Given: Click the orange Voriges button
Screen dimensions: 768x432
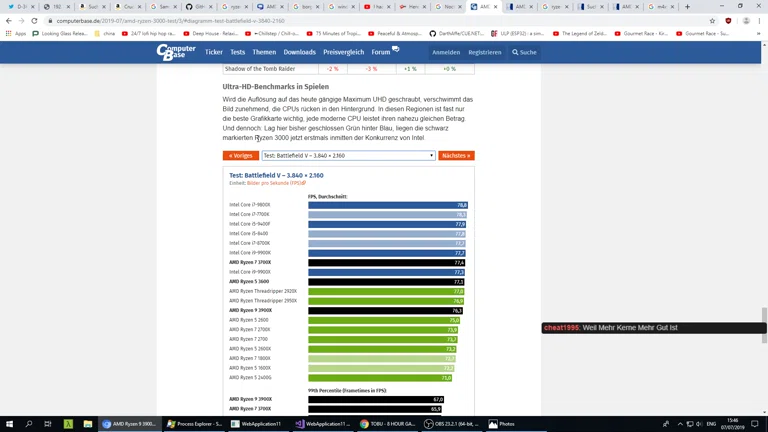Looking at the screenshot, I should pos(241,156).
